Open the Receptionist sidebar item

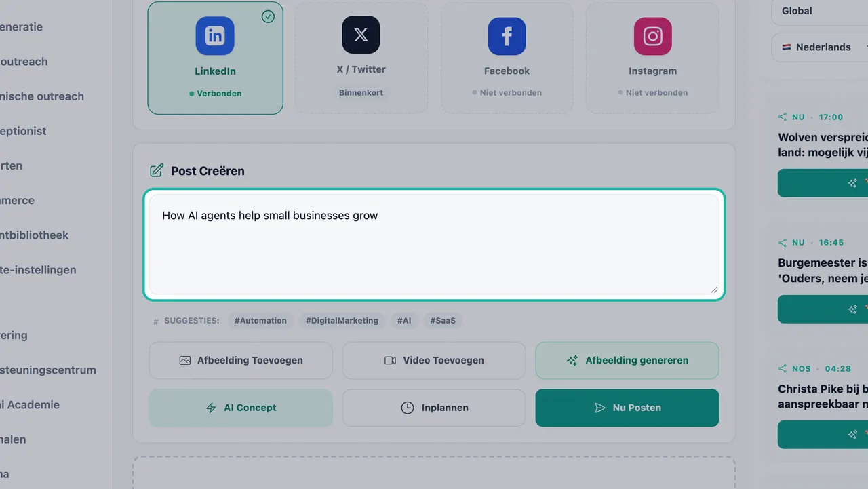23,131
